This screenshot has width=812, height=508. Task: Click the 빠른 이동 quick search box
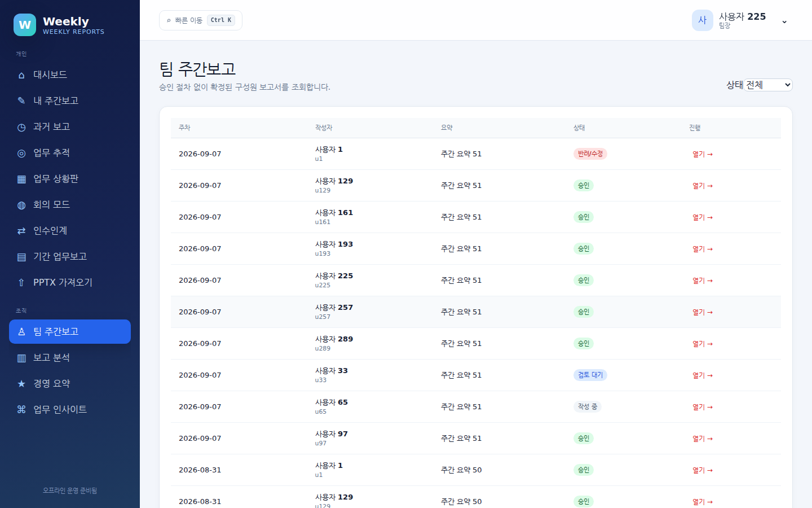(201, 20)
